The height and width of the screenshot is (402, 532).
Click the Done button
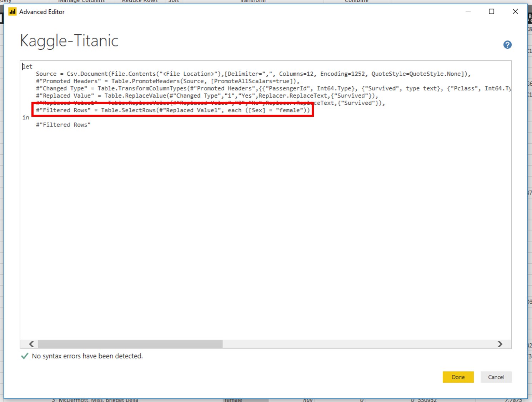pyautogui.click(x=458, y=377)
